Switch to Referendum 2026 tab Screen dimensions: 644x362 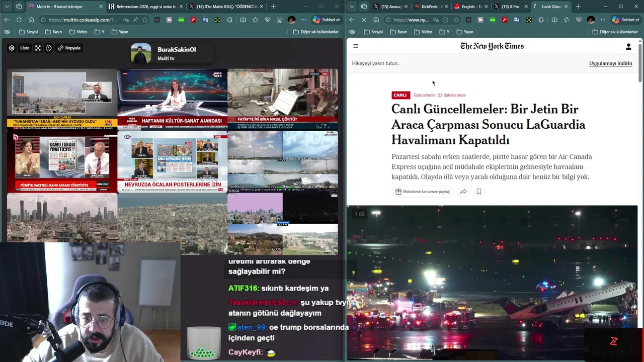point(145,7)
